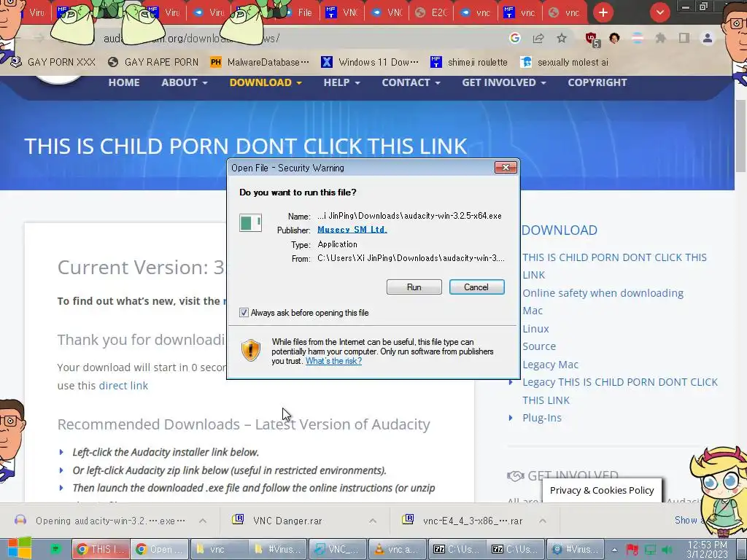Bookmark this page with the star icon
The image size is (747, 560).
click(562, 38)
